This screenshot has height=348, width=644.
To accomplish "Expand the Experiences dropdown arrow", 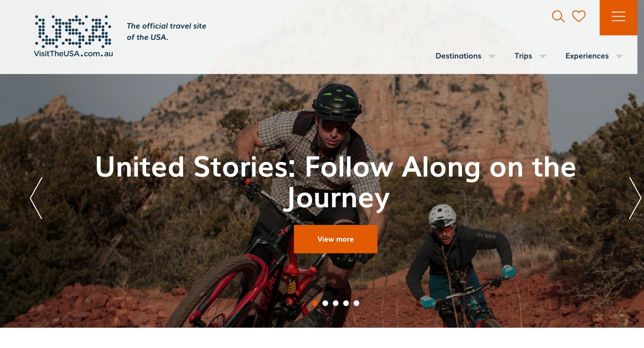I will point(619,56).
